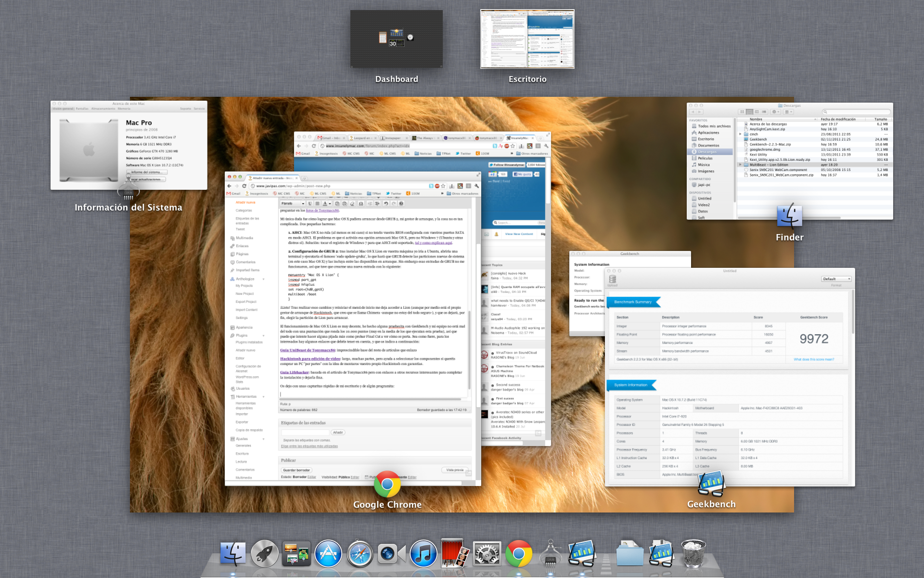Viewport: 924px width, 578px height.
Task: Click large Google Chrome Mission Control icon
Action: coord(387,484)
